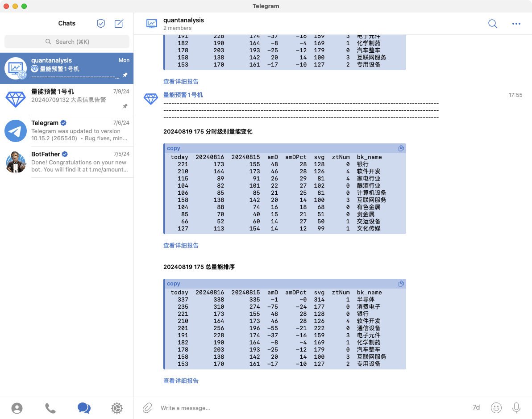Click 消费电子 in the 总量能排序 table
Screen dimensions: 532x419
(369, 307)
